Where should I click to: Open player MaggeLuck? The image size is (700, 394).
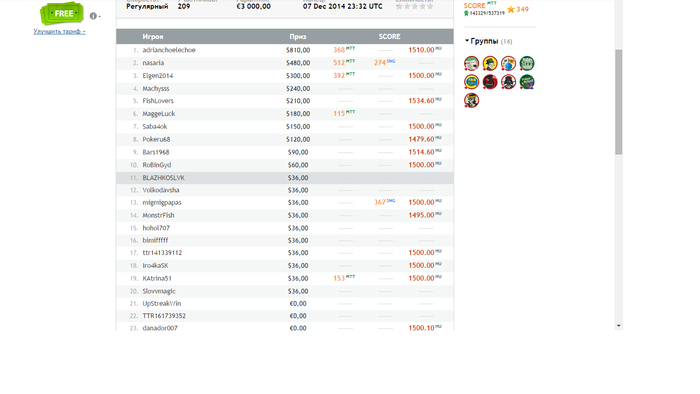coord(158,114)
